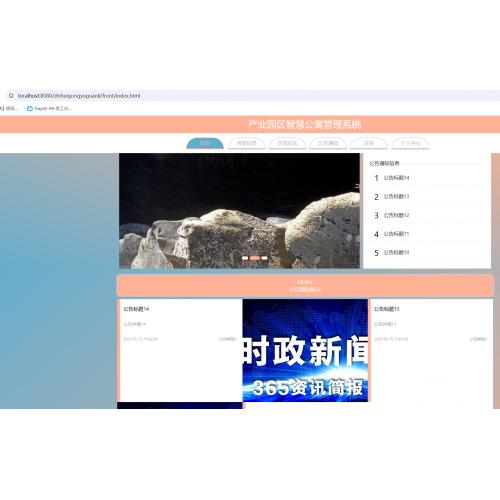Viewport: 500px width, 500px height.
Task: Select the left carousel indicator dot
Action: tap(245, 258)
